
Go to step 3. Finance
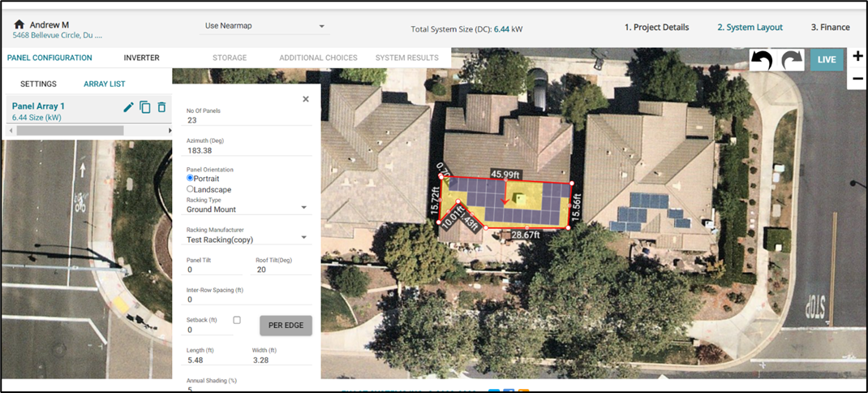(x=831, y=27)
